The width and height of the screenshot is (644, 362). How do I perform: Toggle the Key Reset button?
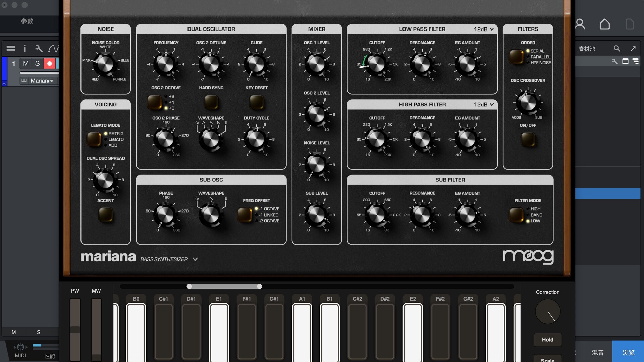coord(256,102)
